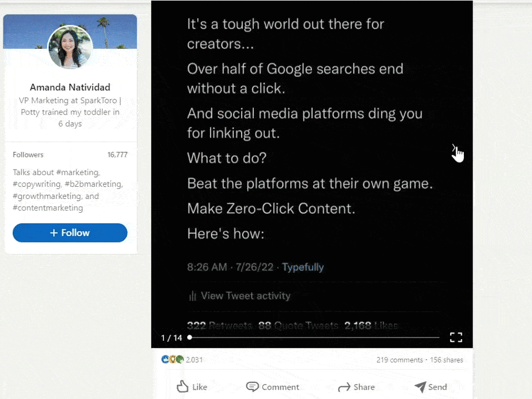This screenshot has height=399, width=532.
Task: Click the Followers count 16,777
Action: point(117,155)
